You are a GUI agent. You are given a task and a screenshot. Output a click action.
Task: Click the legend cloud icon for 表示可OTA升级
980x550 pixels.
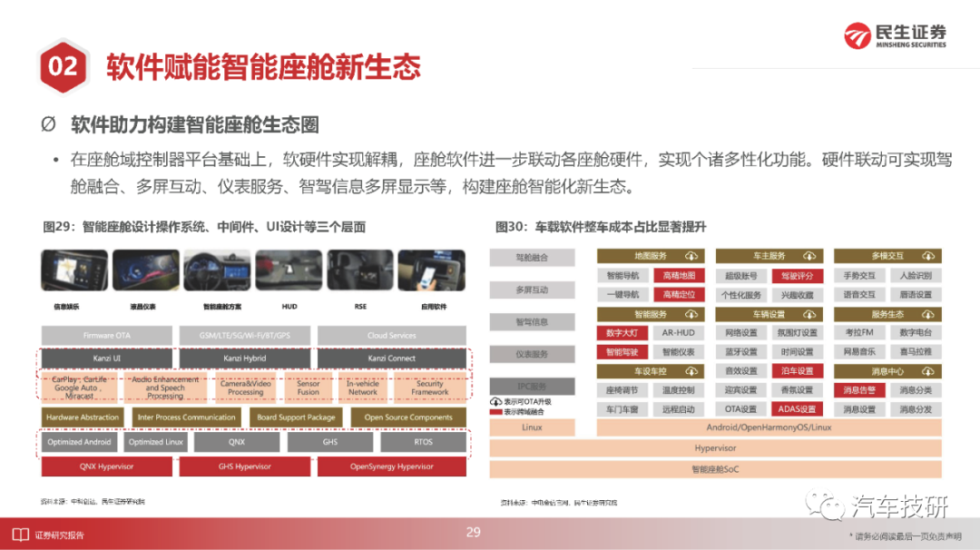point(495,402)
